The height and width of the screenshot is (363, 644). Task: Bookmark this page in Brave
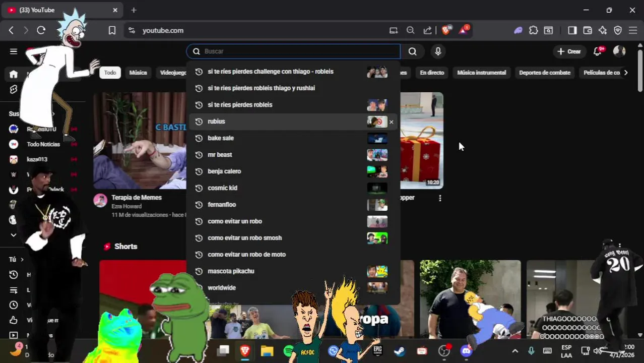coord(112,30)
